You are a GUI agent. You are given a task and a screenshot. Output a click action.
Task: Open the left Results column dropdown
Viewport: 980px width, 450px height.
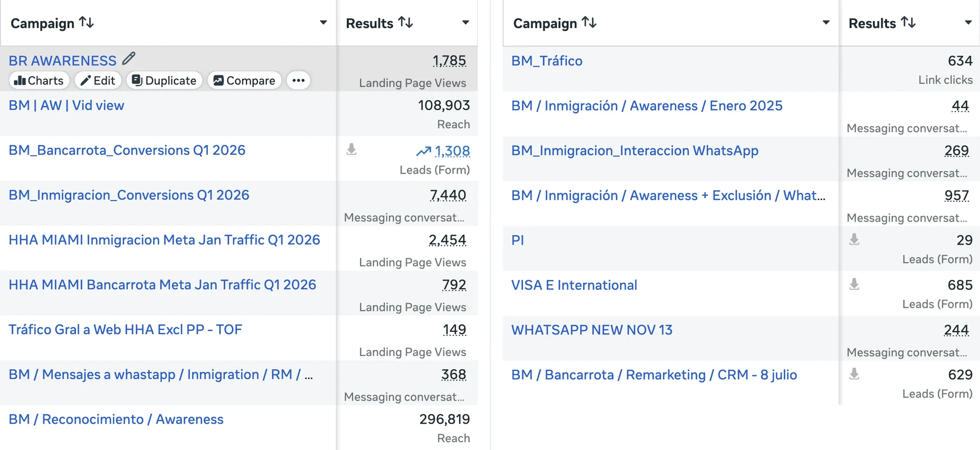coord(465,23)
